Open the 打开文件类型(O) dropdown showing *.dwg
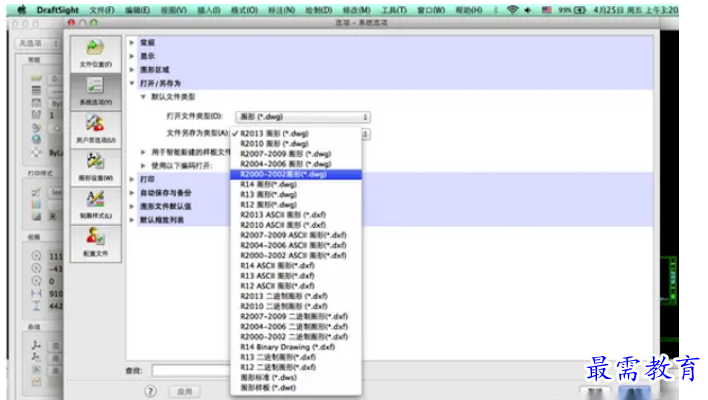 click(x=303, y=117)
